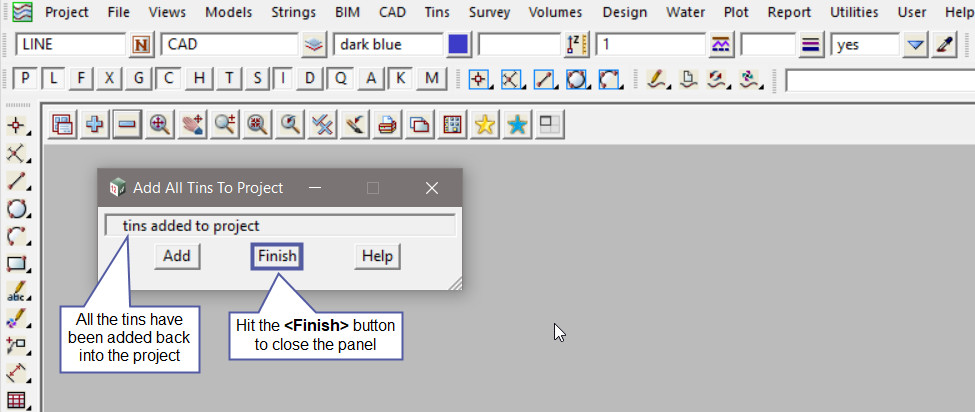Viewport: 975px width, 412px height.
Task: Click the line weight icon with horizontal bars
Action: point(811,45)
